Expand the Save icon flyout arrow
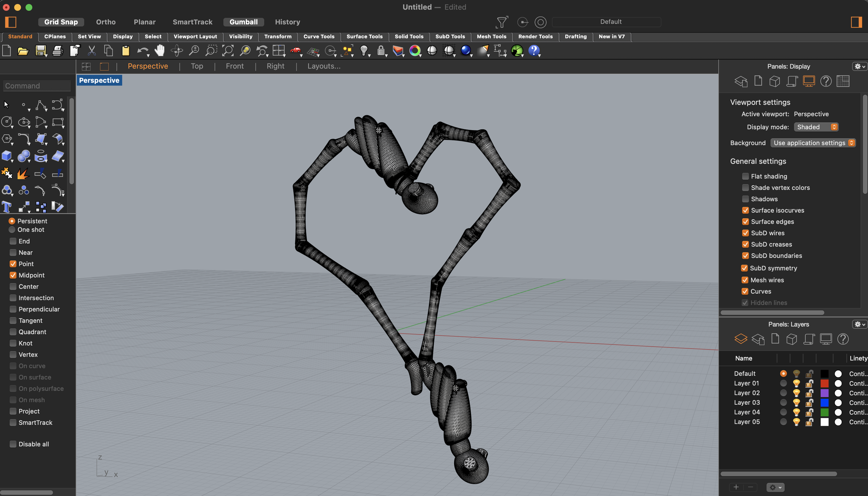Image resolution: width=868 pixels, height=496 pixels. 46,56
